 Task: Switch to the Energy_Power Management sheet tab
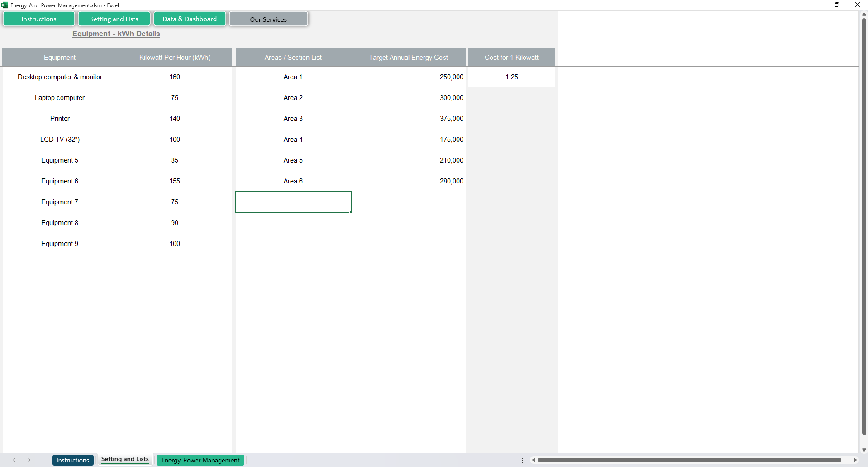point(200,460)
